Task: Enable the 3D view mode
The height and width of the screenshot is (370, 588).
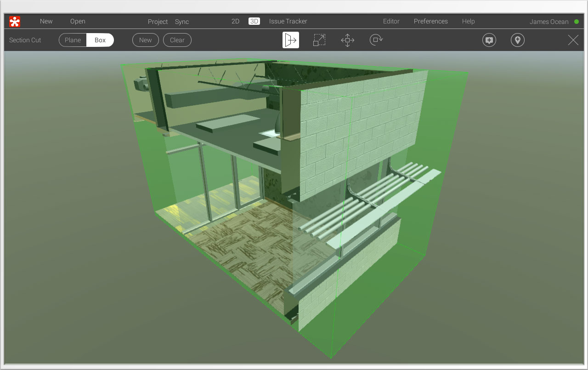Action: pos(254,21)
